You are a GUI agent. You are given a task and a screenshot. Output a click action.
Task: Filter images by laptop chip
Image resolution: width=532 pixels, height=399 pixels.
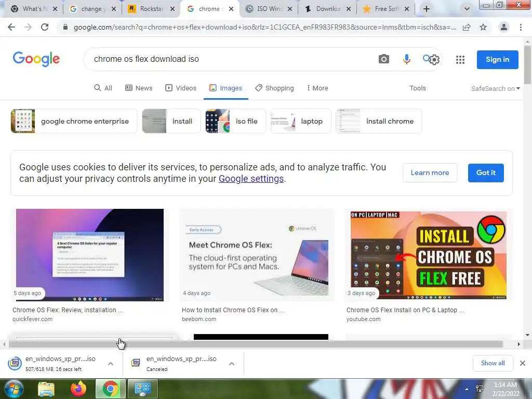[x=301, y=121]
